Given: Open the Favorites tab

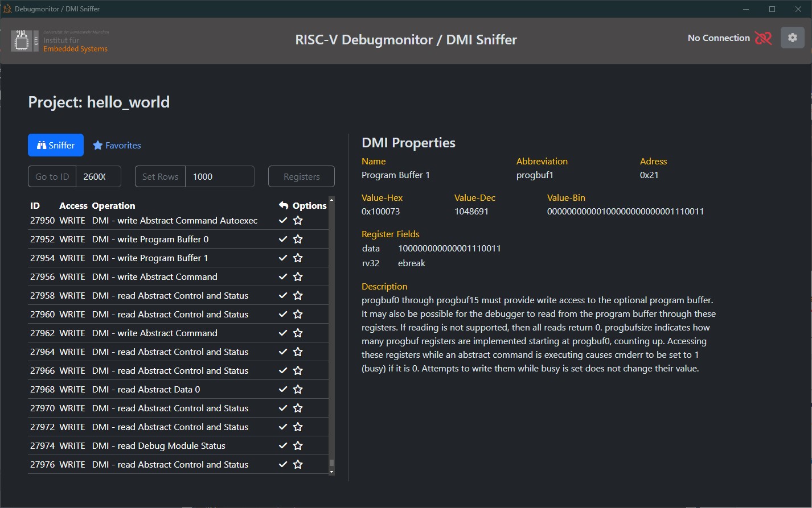Looking at the screenshot, I should tap(117, 145).
